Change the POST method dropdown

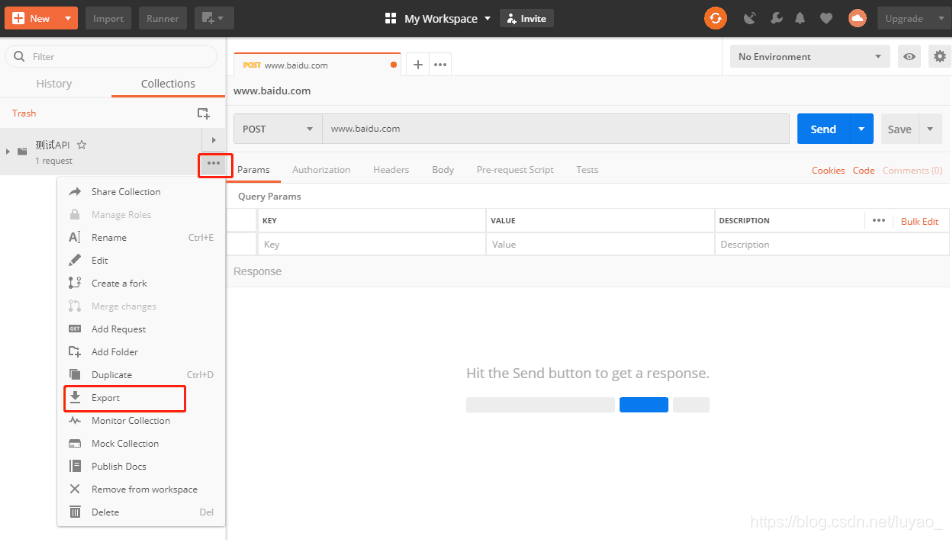coord(277,129)
